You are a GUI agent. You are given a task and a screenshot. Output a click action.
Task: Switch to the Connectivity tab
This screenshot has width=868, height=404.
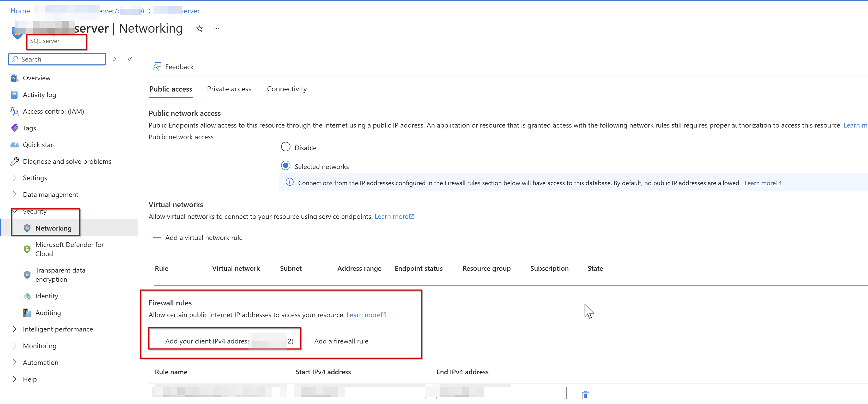(286, 89)
